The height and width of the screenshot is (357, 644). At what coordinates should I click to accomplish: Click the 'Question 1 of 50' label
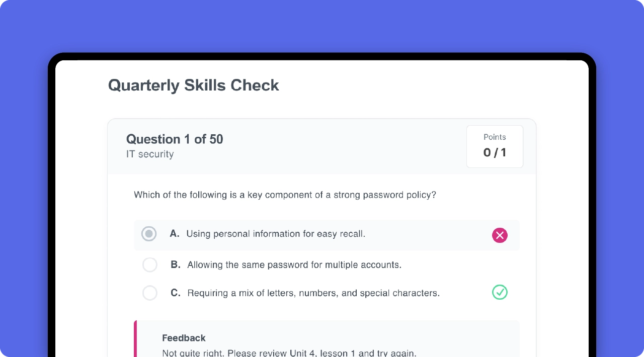(x=175, y=139)
